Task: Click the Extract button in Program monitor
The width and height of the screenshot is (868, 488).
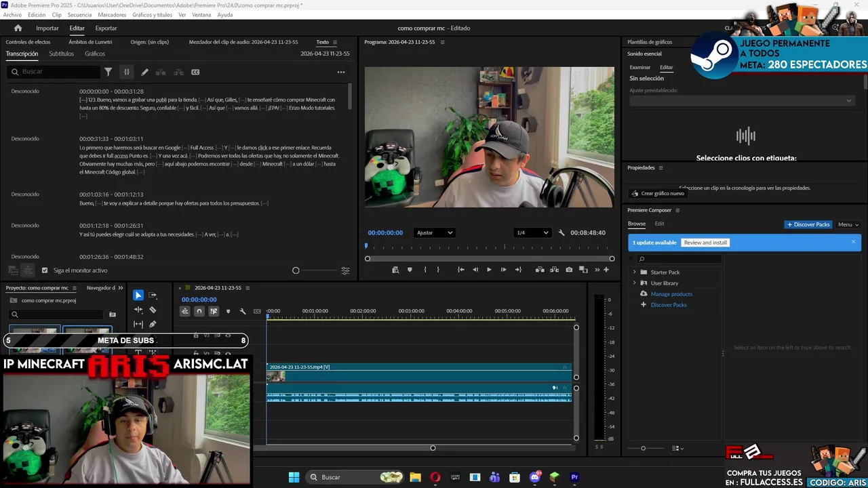Action: point(554,270)
